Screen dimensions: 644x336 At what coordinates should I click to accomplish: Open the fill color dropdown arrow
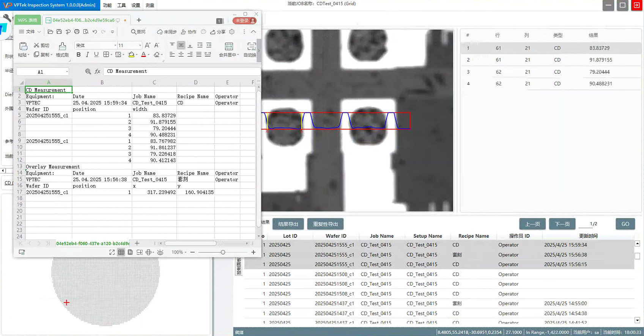(x=137, y=55)
